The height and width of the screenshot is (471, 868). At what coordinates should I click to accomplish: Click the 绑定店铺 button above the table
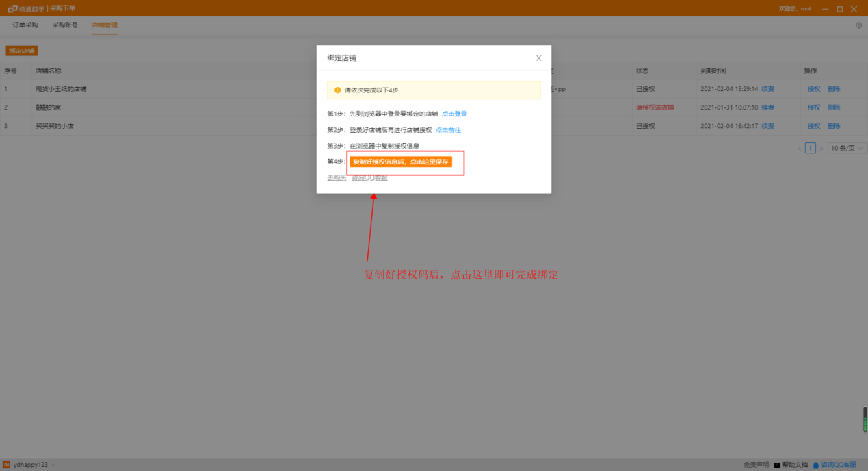(21, 51)
